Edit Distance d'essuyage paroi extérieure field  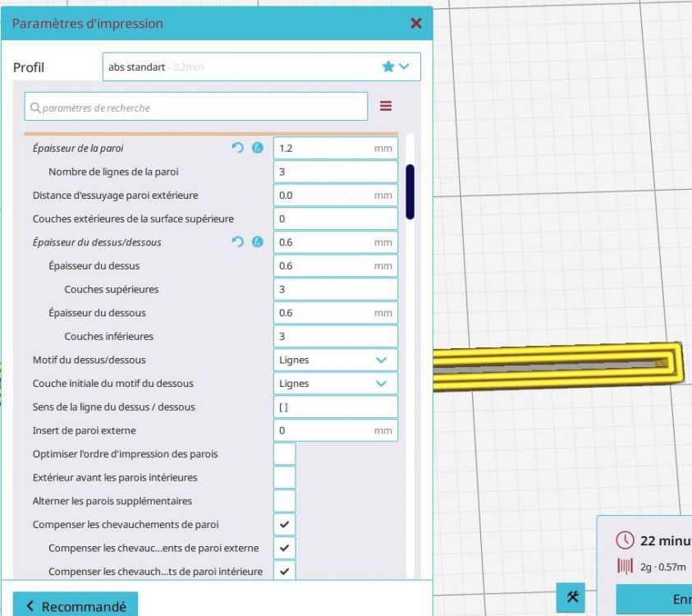[x=336, y=195]
